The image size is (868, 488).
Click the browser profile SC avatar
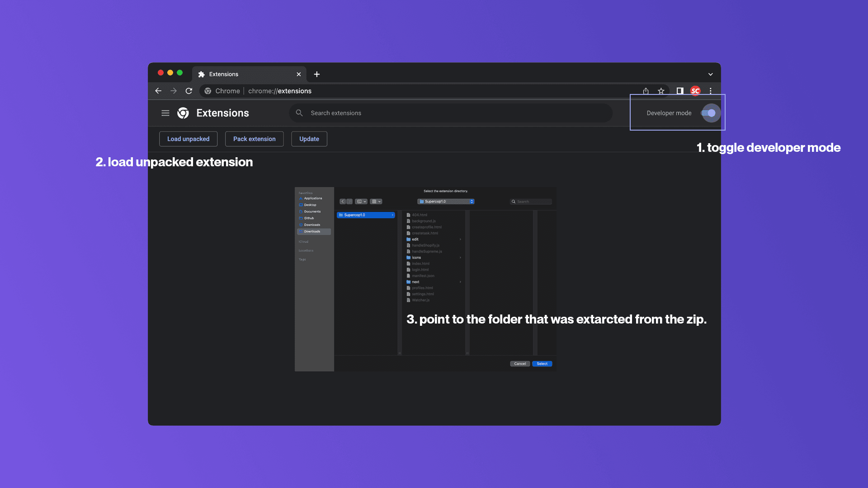coord(695,90)
